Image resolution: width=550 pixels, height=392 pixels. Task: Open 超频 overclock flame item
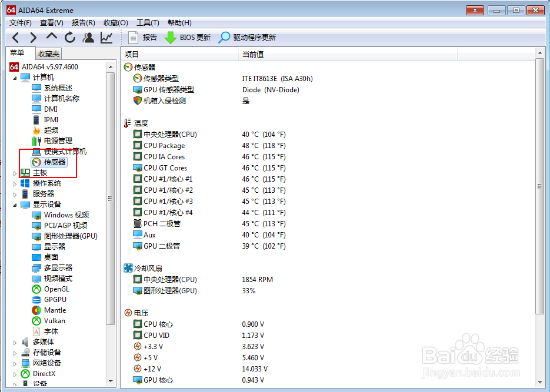45,130
